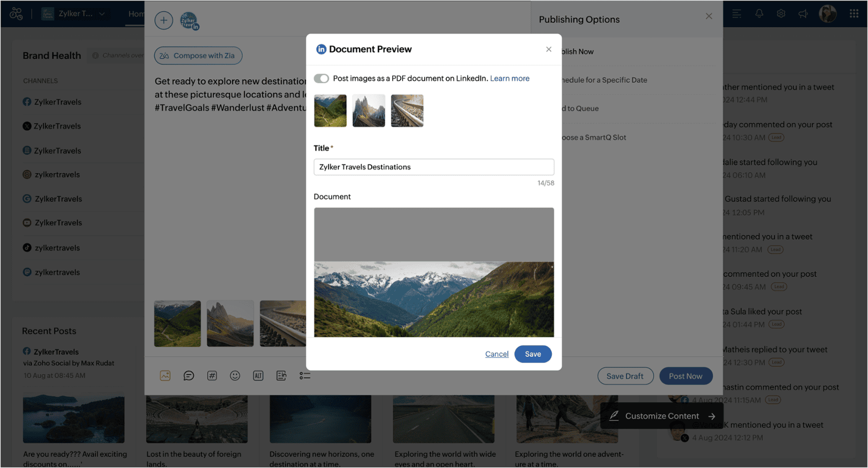Open composer green valley image attachment
The height and width of the screenshot is (468, 868).
point(177,324)
